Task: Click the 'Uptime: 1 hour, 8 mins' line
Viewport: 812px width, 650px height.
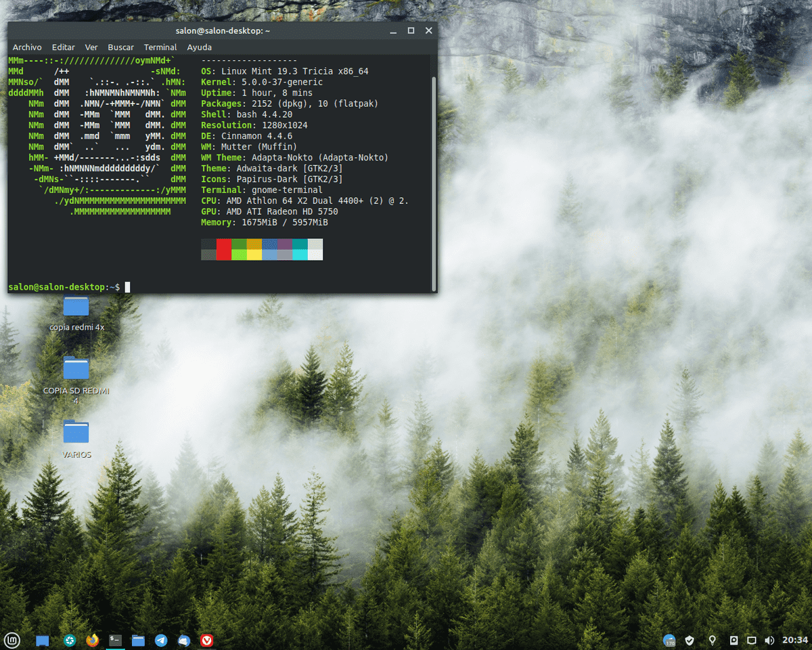Action: pyautogui.click(x=257, y=93)
